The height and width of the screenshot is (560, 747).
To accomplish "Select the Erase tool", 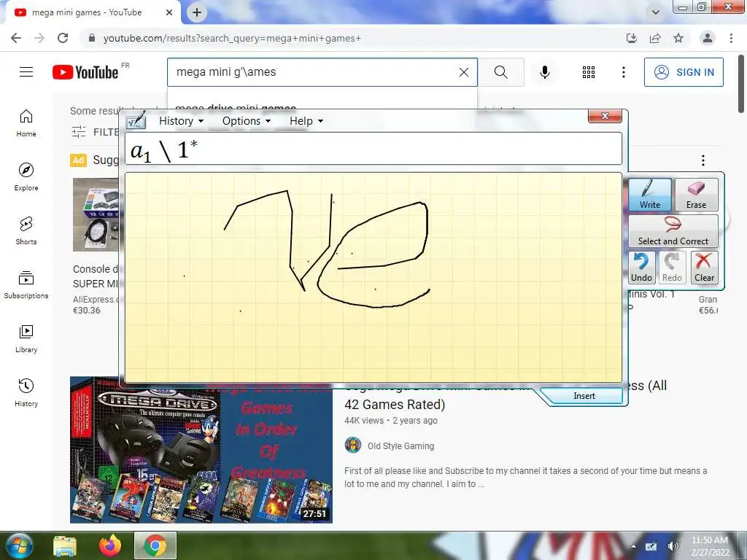I will tap(696, 195).
